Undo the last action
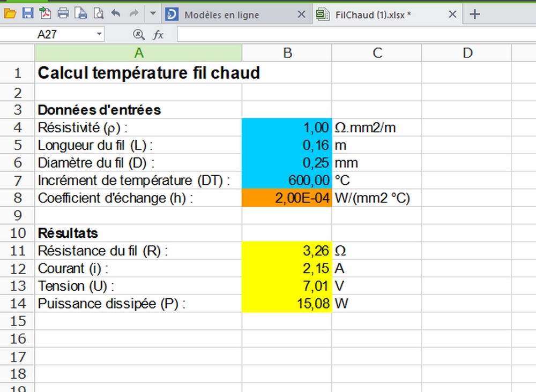 coord(116,14)
